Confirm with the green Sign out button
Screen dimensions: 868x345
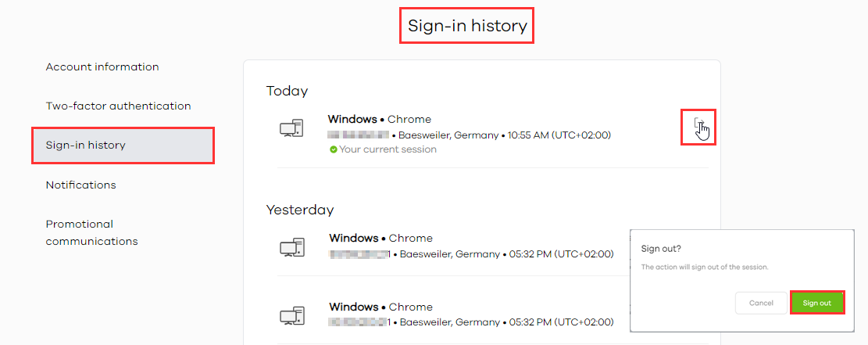(817, 303)
